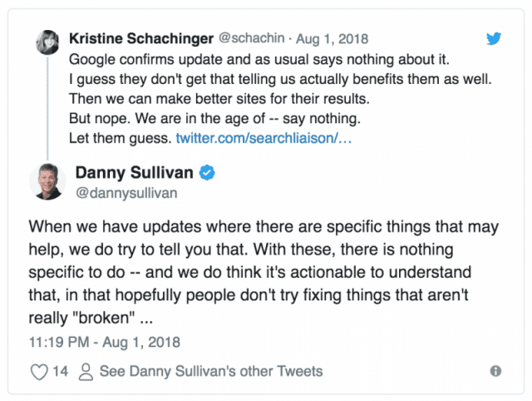The width and height of the screenshot is (532, 401).
Task: Open the 11:19 PM - Aug 1, 2018 timestamp
Action: (104, 342)
